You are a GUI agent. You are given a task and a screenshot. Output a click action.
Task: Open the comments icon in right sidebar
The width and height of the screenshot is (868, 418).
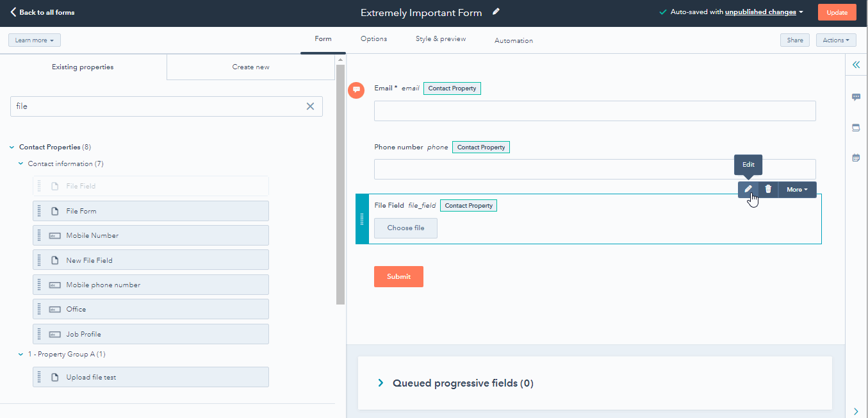point(856,97)
